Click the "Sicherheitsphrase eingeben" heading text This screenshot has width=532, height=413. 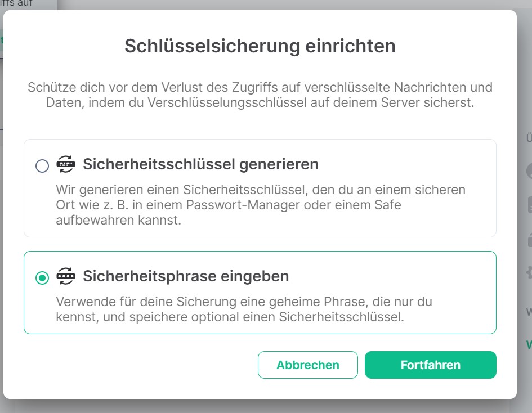pyautogui.click(x=186, y=276)
